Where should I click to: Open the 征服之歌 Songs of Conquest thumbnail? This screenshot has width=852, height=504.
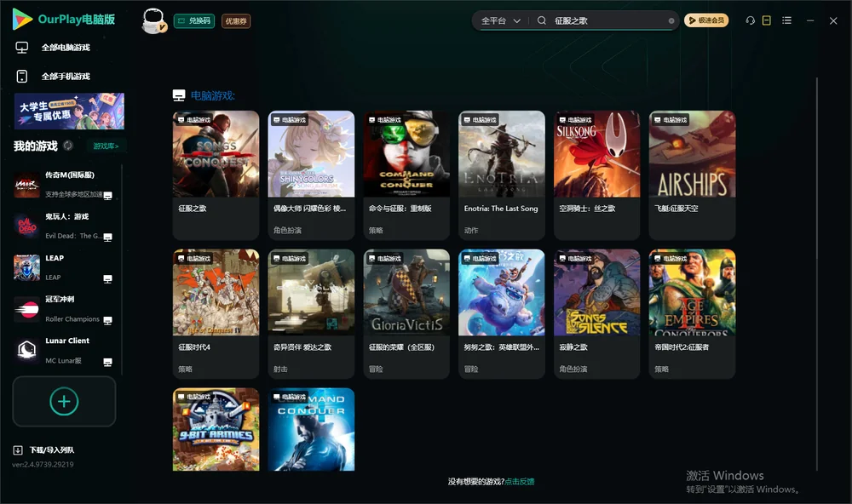point(216,154)
